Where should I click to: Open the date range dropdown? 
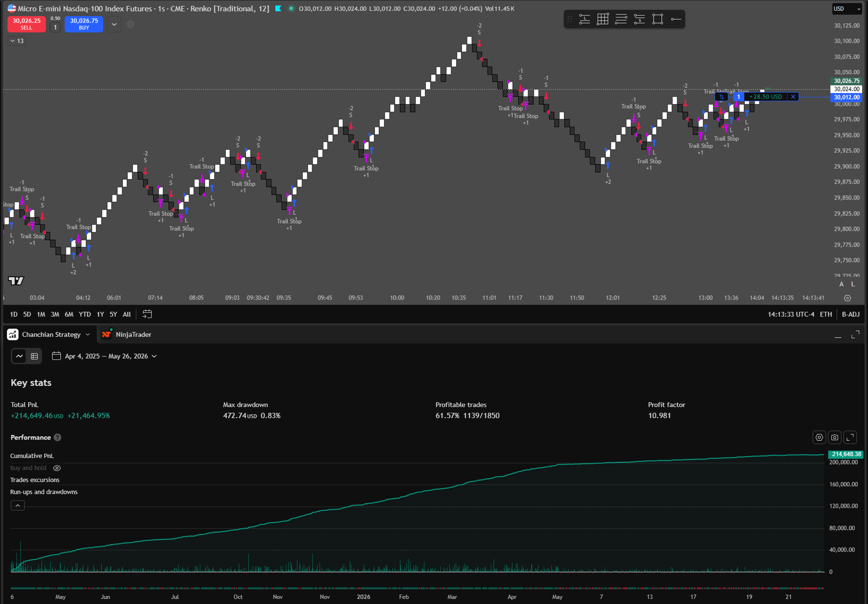coord(104,356)
